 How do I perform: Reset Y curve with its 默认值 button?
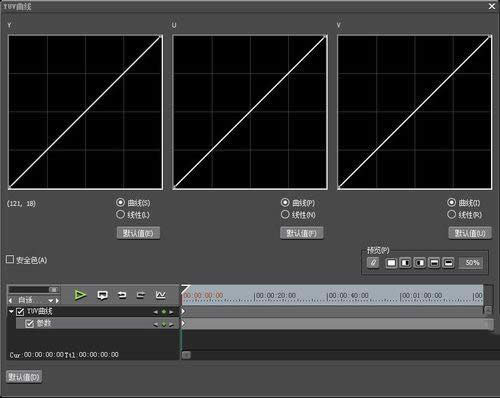(x=138, y=233)
